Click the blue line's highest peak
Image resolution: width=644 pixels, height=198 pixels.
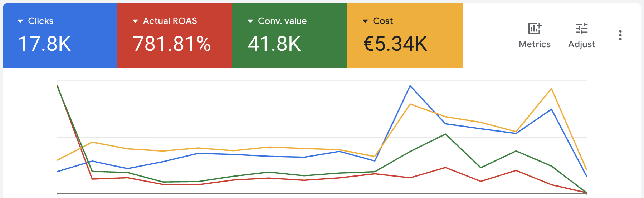coord(410,86)
